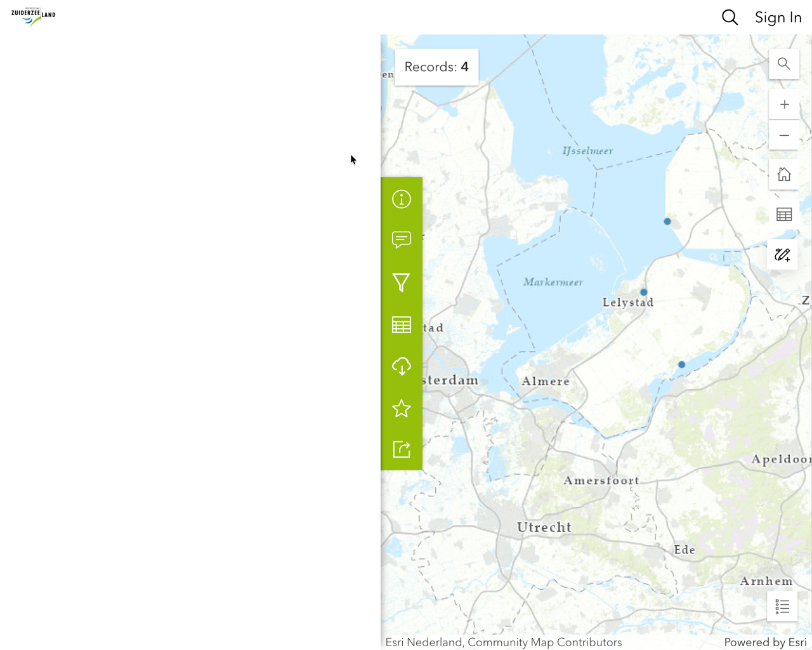Click the share icon in sidebar

click(401, 449)
